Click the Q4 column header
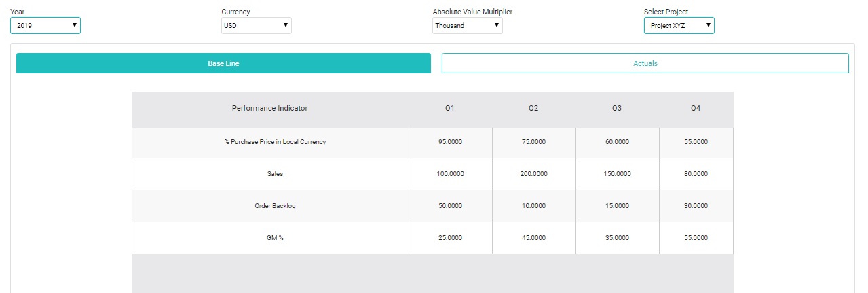Image resolution: width=868 pixels, height=293 pixels. 696,109
